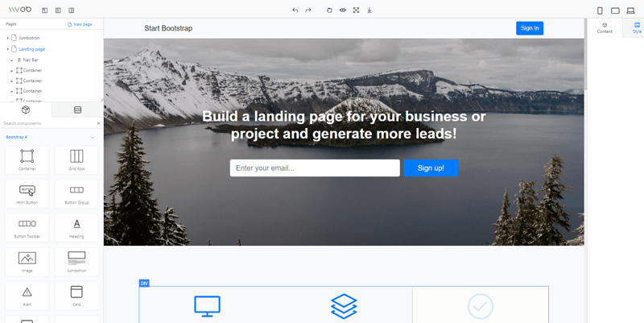Click the designer mode icon beside redo
The image size is (644, 323).
point(329,10)
